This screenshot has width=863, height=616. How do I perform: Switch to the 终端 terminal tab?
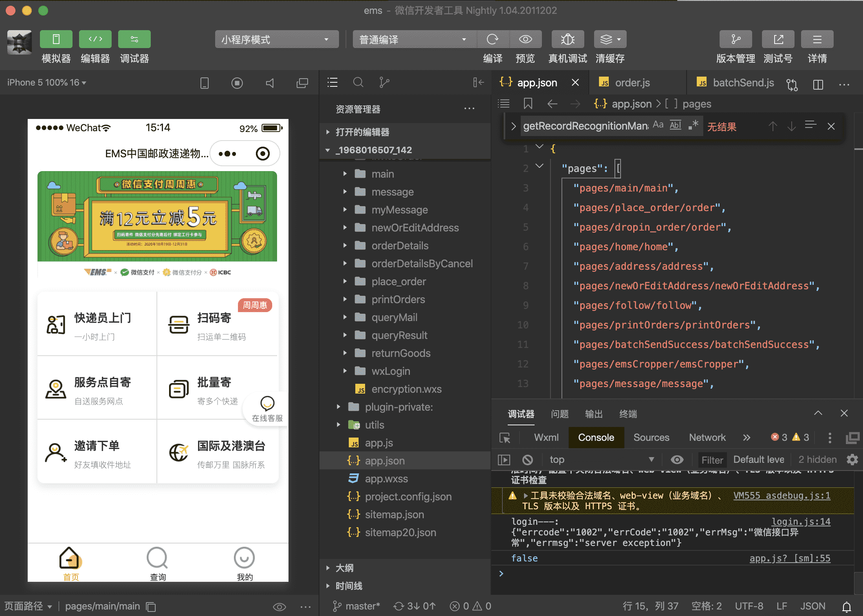(x=628, y=414)
